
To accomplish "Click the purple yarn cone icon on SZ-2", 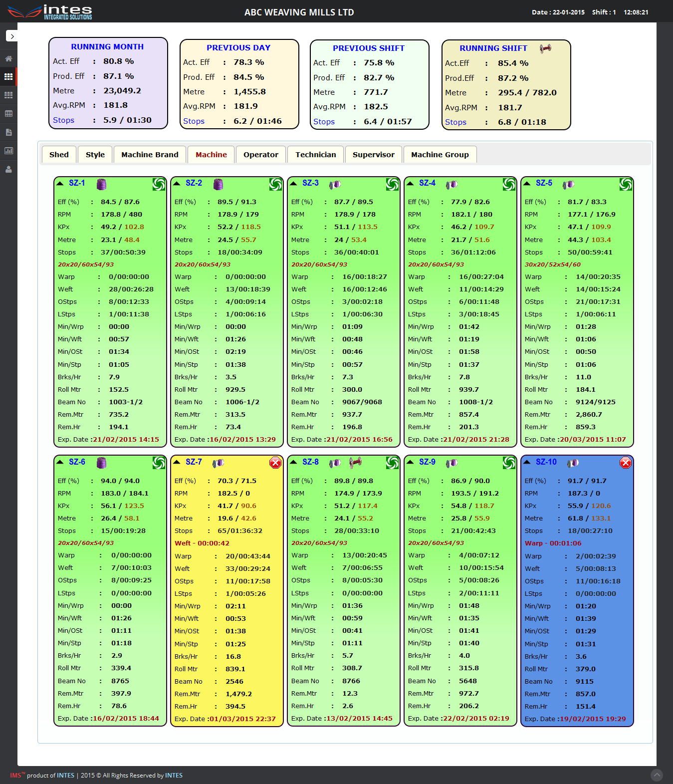I will tap(218, 184).
